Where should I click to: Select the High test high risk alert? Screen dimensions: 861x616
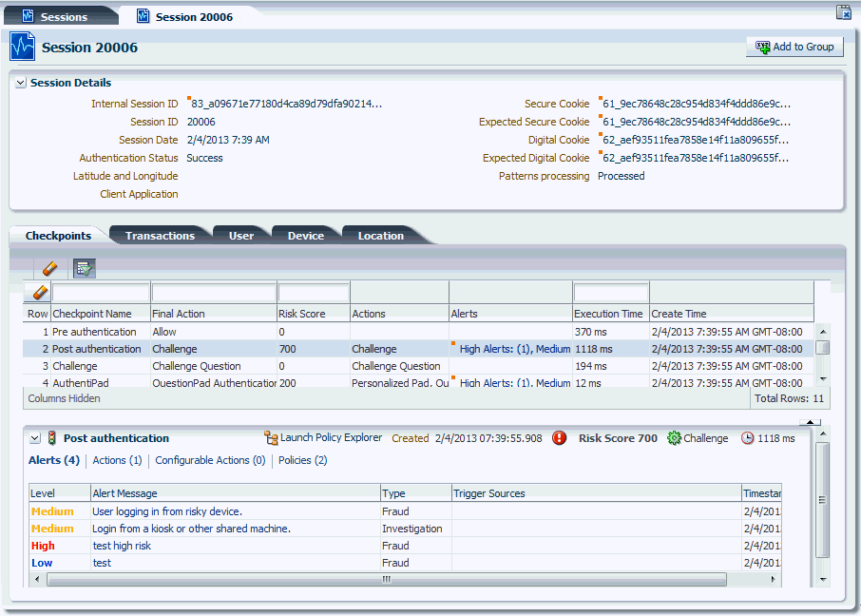click(x=405, y=546)
